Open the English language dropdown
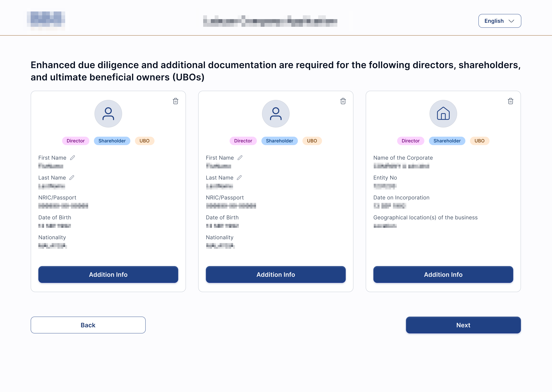Image resolution: width=552 pixels, height=392 pixels. tap(499, 21)
